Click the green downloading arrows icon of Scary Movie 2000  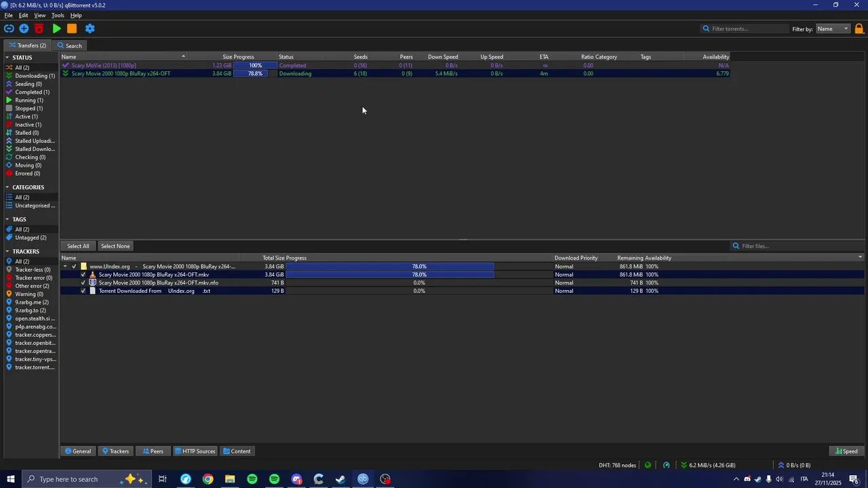(65, 73)
